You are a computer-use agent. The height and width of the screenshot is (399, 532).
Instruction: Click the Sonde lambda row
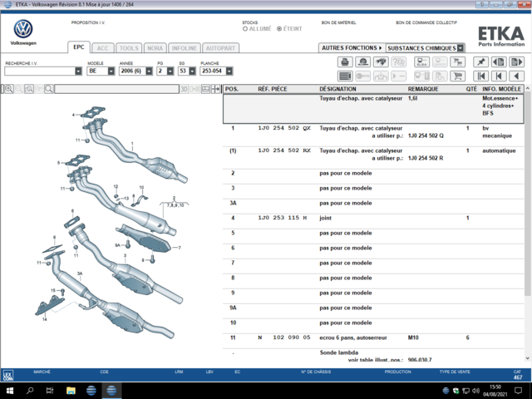tap(373, 355)
